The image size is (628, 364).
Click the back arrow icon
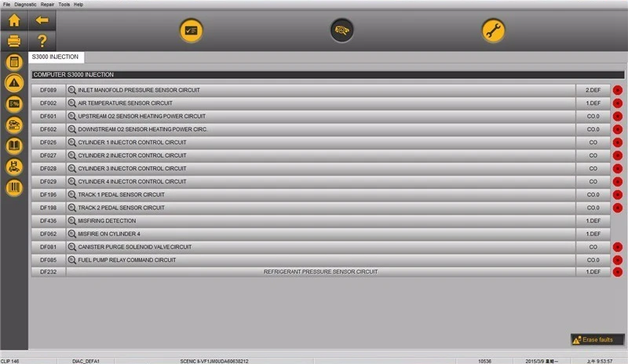pyautogui.click(x=42, y=20)
